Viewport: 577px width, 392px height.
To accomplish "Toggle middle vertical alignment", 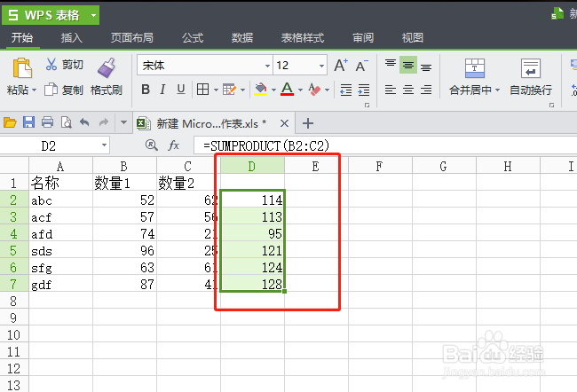I will (408, 65).
